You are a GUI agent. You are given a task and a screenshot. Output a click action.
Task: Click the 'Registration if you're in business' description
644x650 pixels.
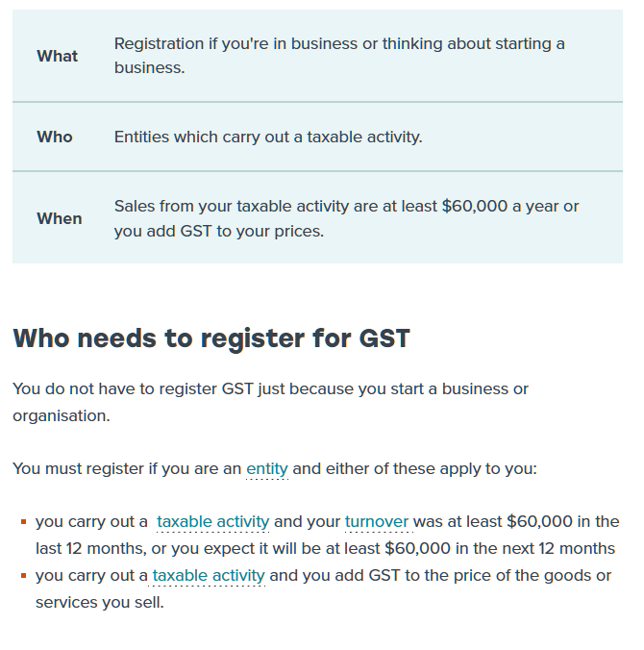(x=339, y=56)
